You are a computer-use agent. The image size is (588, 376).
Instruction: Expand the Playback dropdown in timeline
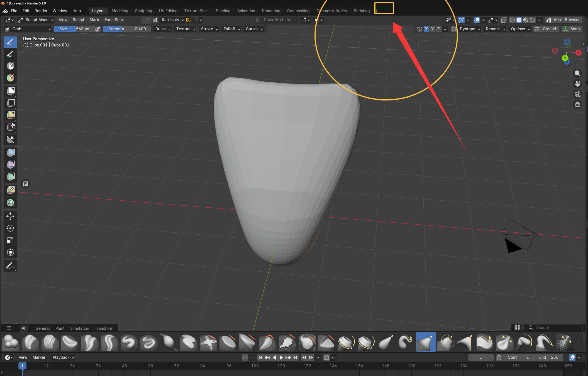pos(63,357)
